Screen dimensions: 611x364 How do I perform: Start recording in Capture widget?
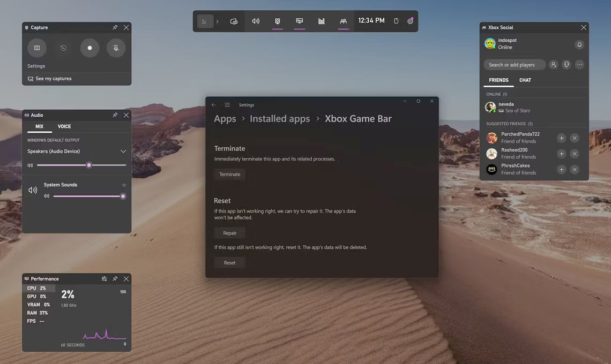click(90, 48)
